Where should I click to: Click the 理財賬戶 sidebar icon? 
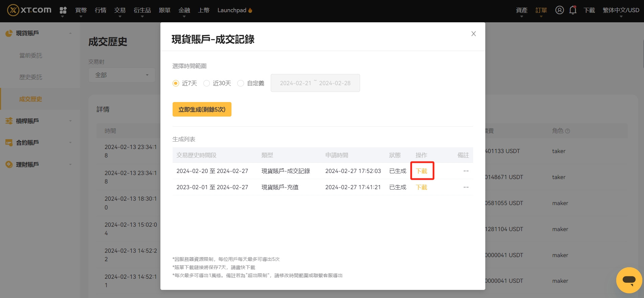[x=9, y=165]
